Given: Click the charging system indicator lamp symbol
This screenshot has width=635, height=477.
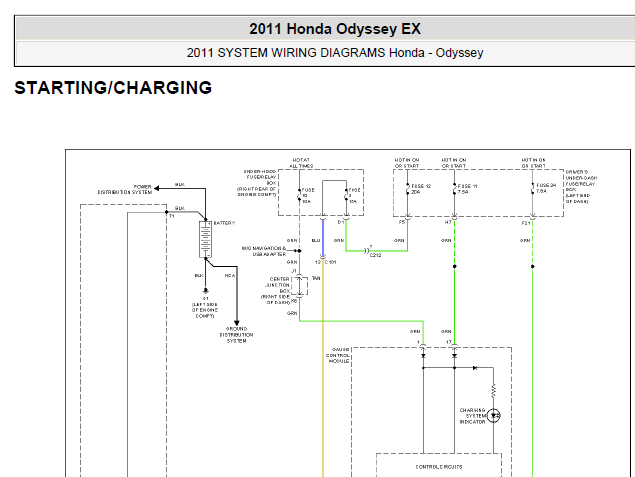Looking at the screenshot, I should (494, 415).
